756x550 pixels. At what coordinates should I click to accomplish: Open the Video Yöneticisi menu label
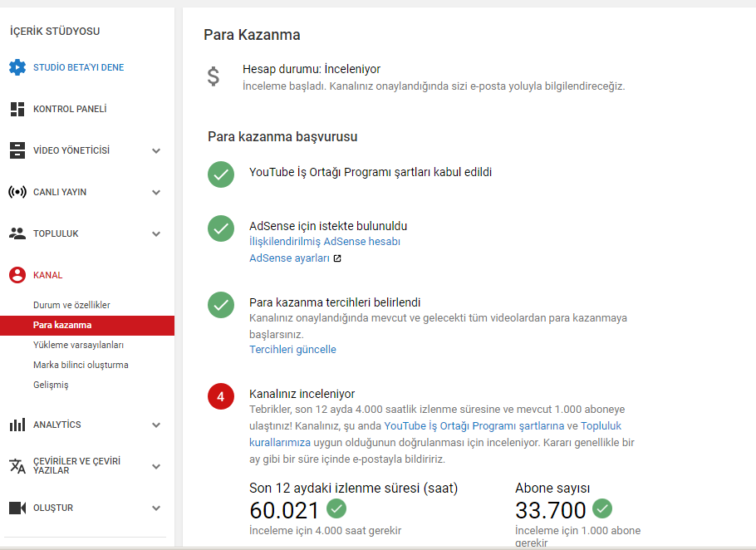(x=71, y=150)
